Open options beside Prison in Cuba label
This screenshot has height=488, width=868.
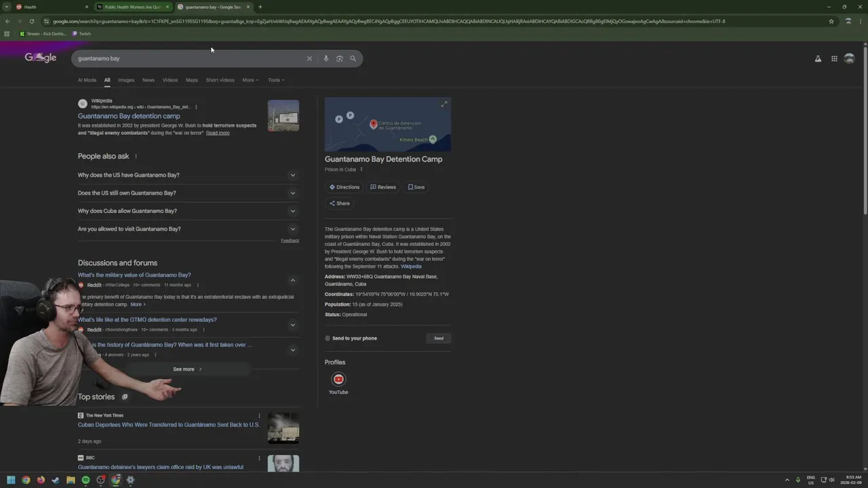coord(361,169)
